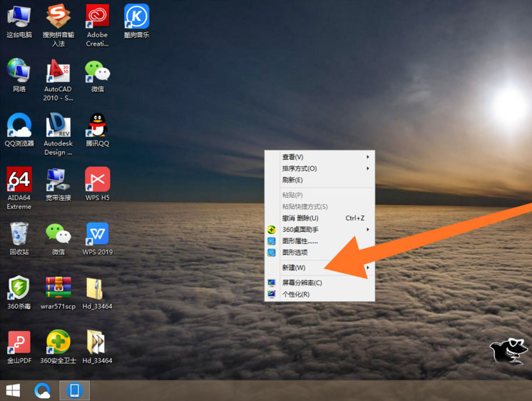Expand the 360桌面助手 submenu entry
Screen dimensions: 532x401
coord(319,230)
